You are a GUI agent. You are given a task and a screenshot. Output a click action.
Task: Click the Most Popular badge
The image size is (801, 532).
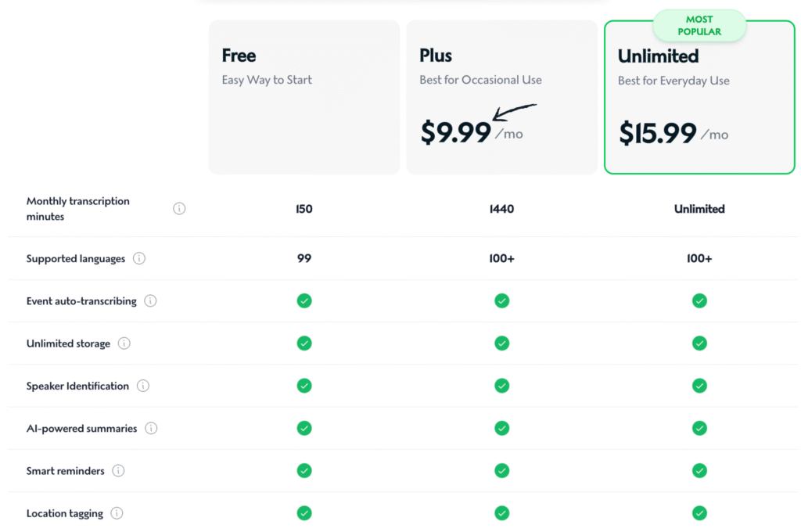pyautogui.click(x=699, y=26)
